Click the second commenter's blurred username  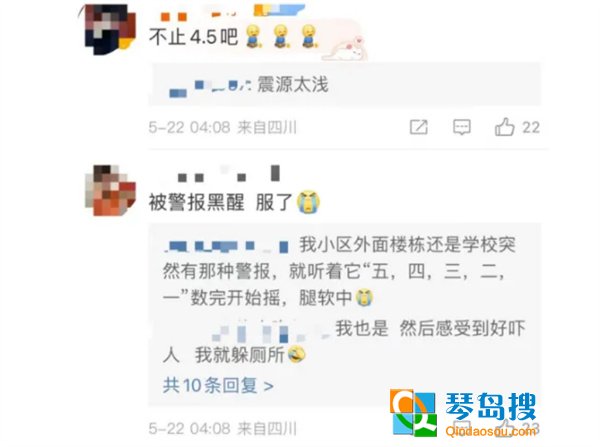pyautogui.click(x=230, y=173)
